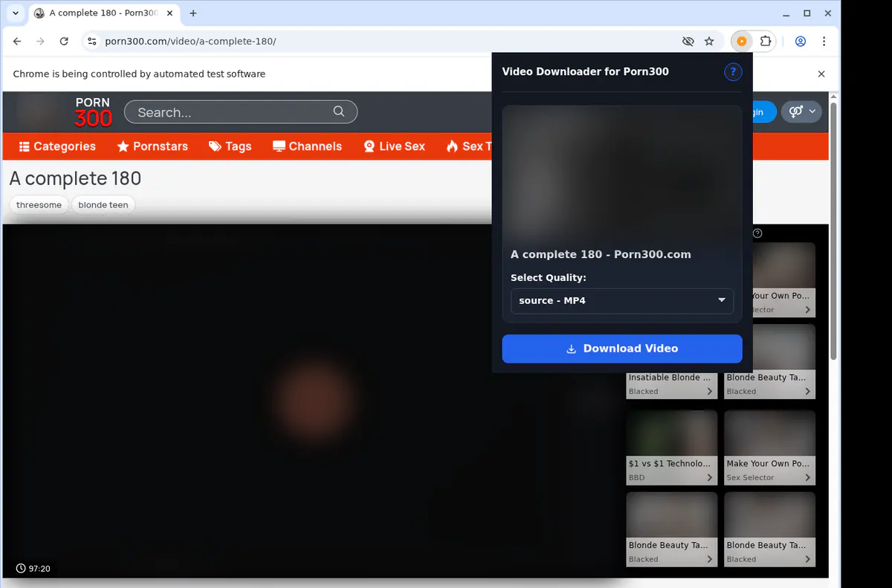This screenshot has height=588, width=892.
Task: Open the Extensions puzzle menu
Action: [x=765, y=42]
